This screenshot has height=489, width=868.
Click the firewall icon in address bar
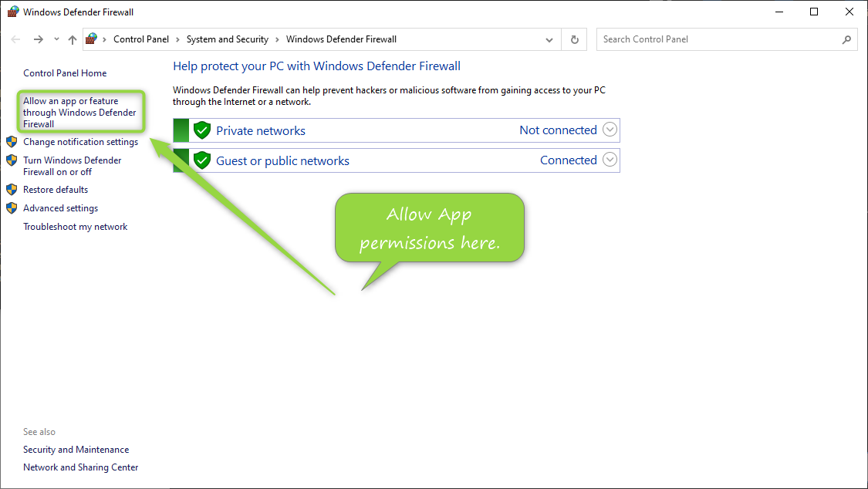91,39
